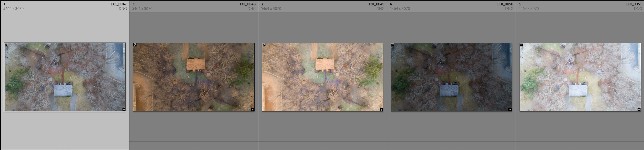This screenshot has width=644, height=150.
Task: Set one-star rating dot under DJI_0050
Action: [440, 146]
